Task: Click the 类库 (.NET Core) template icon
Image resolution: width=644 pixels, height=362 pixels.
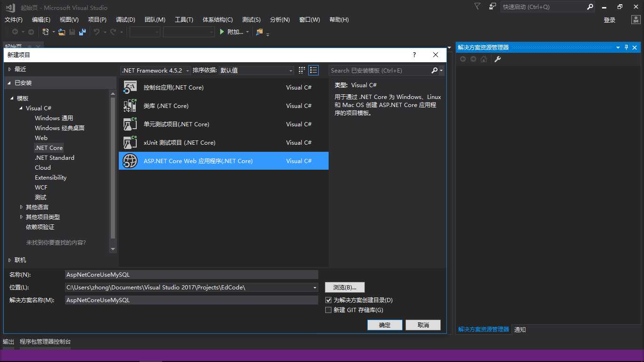Action: tap(130, 106)
